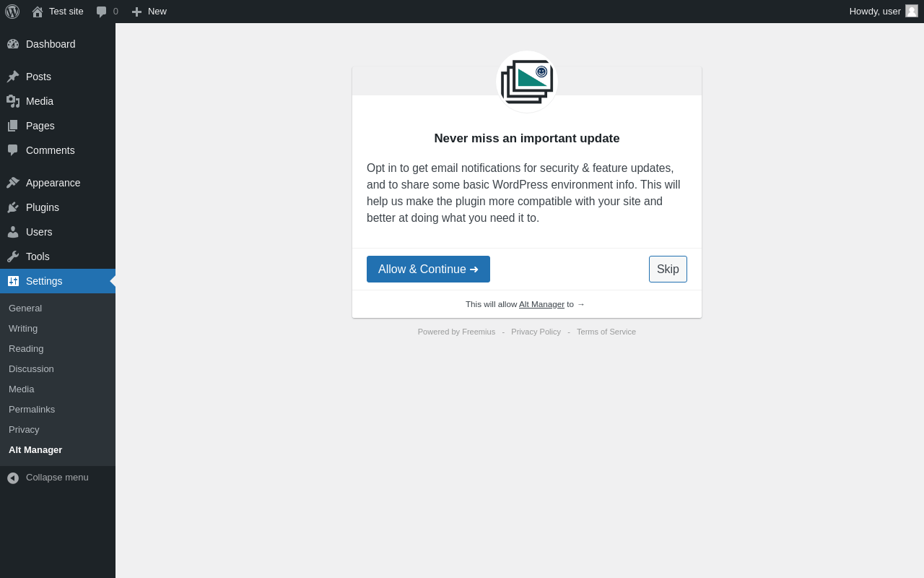Click the Appearance paintbrush icon

[x=13, y=183]
